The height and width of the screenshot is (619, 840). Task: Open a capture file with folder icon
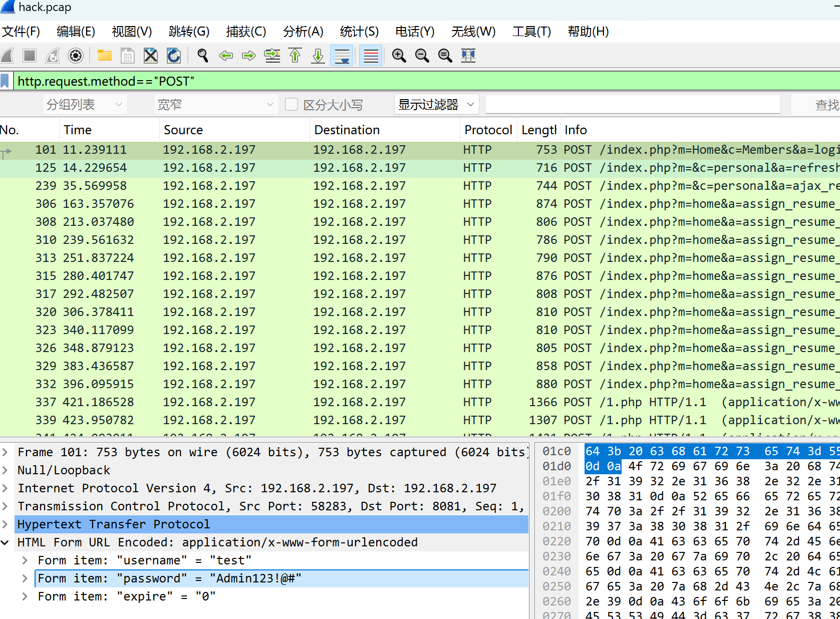(x=104, y=56)
